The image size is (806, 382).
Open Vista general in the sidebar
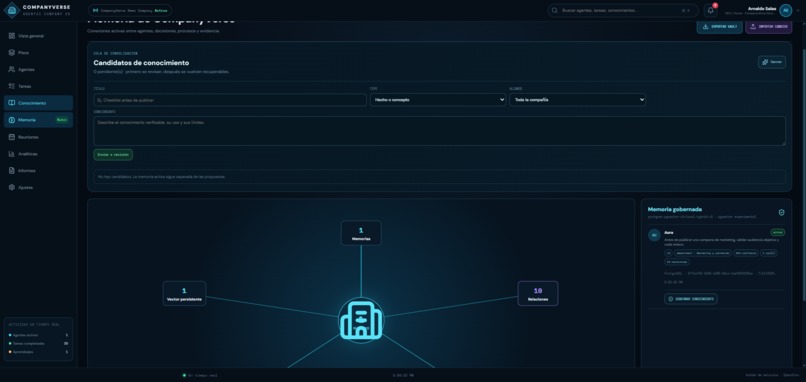click(38, 36)
